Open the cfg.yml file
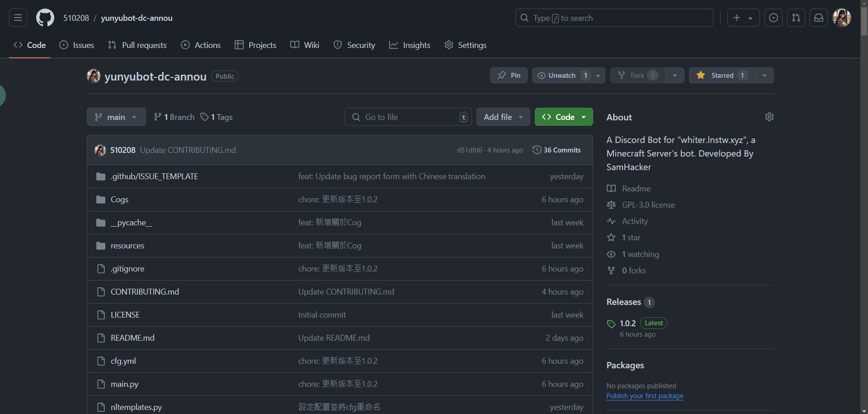The width and height of the screenshot is (868, 414). [123, 361]
